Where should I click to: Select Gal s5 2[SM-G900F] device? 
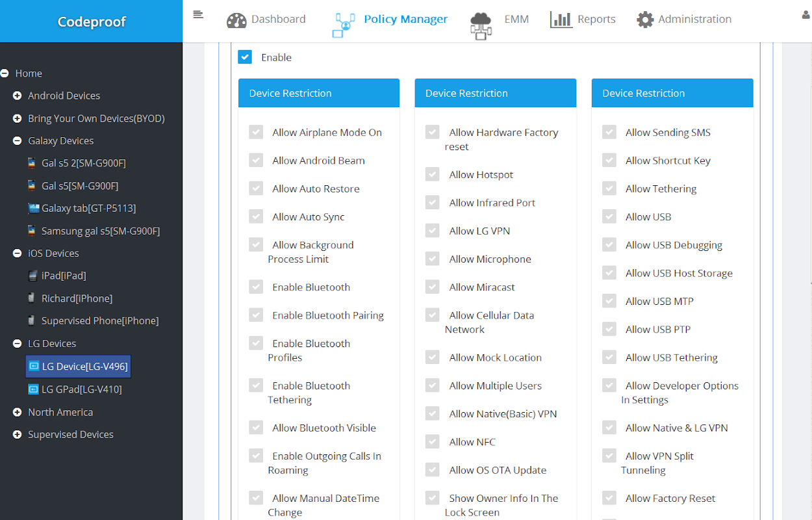[x=84, y=163]
